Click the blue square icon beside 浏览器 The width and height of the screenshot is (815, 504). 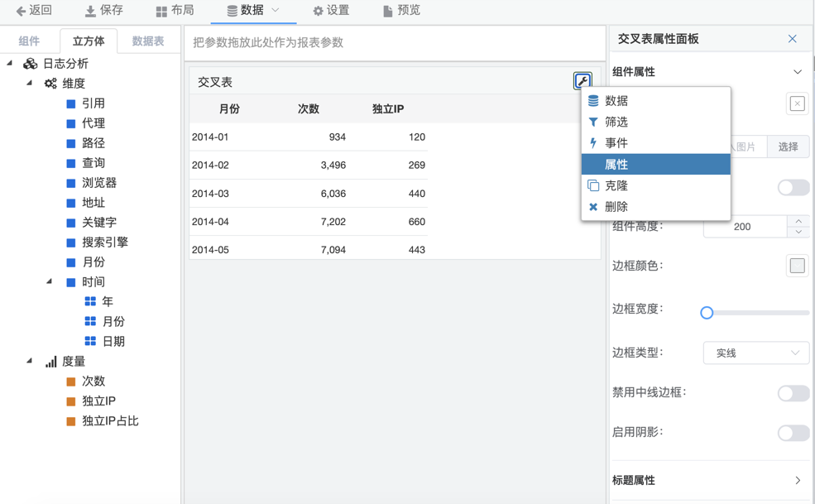(71, 183)
